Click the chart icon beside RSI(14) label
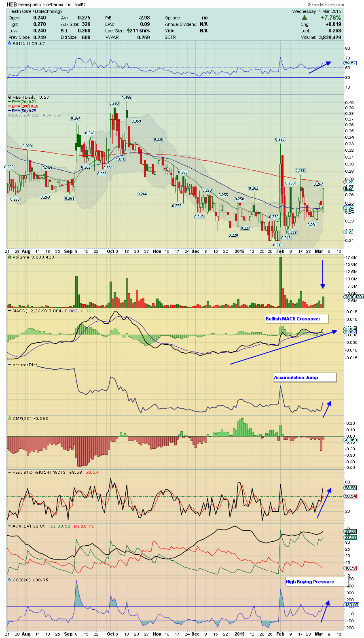The image size is (364, 638). tap(10, 44)
